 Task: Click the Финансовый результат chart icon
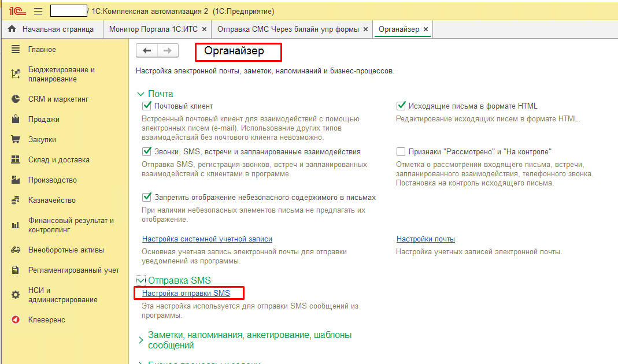(x=16, y=225)
